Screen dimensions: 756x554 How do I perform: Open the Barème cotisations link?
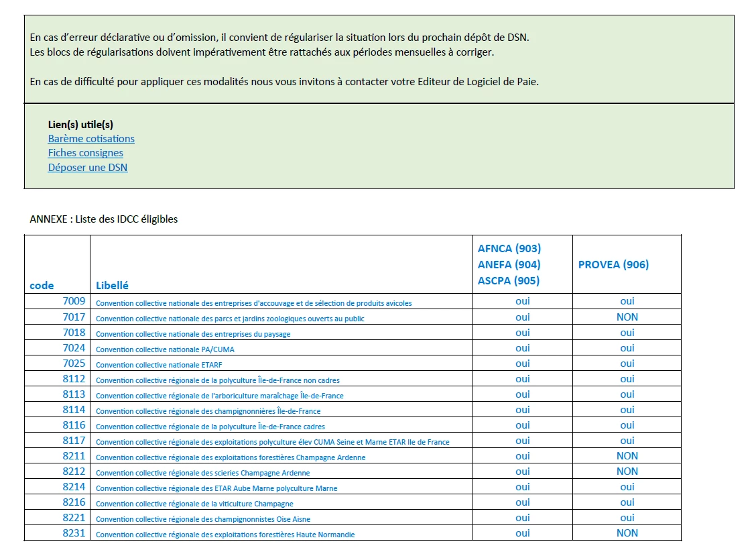click(91, 138)
